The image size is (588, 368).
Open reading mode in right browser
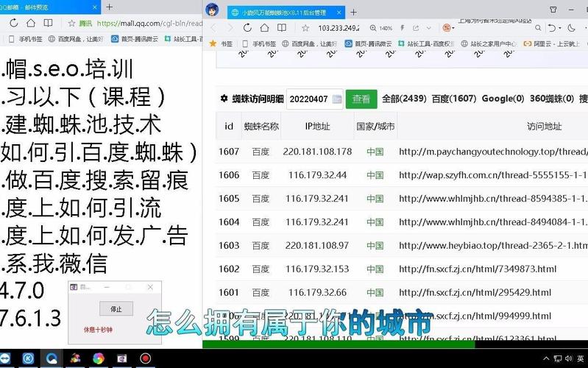coord(282,28)
